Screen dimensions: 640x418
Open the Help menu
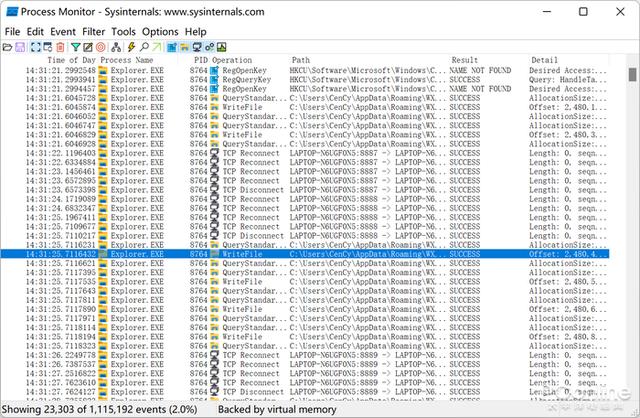196,32
